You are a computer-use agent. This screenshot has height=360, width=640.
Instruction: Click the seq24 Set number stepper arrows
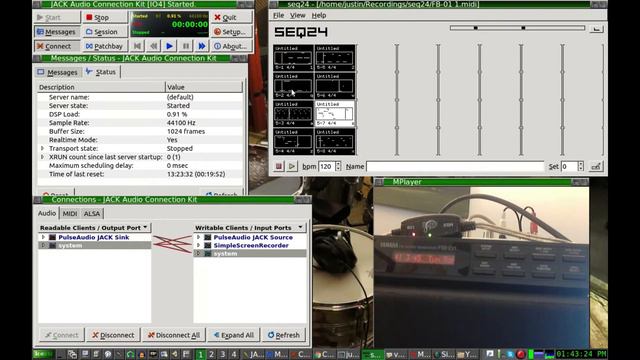tap(581, 166)
